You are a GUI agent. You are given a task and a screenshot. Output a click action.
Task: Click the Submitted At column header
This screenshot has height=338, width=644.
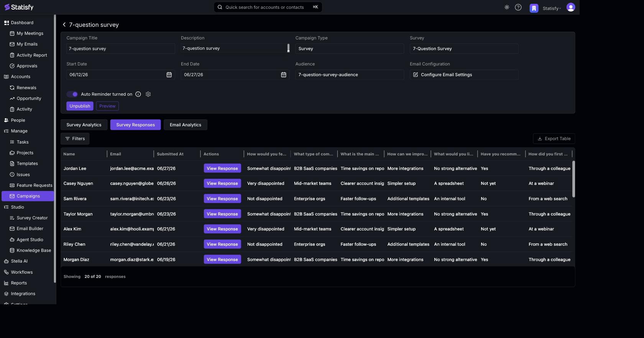point(170,154)
